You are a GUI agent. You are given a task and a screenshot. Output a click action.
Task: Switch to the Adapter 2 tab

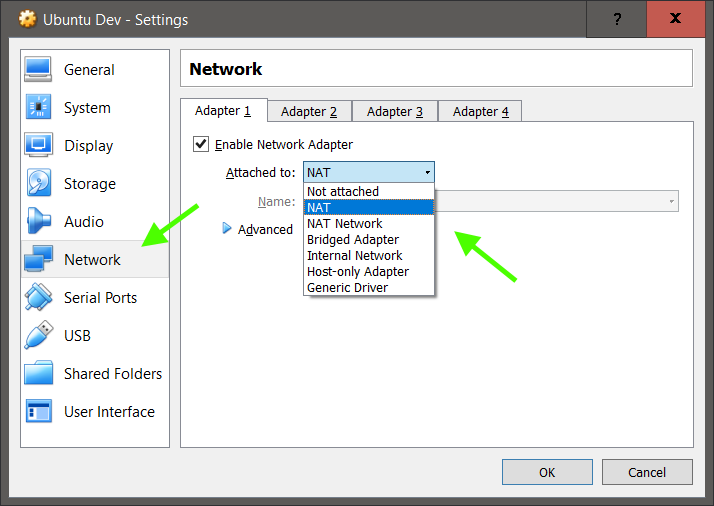pyautogui.click(x=309, y=112)
